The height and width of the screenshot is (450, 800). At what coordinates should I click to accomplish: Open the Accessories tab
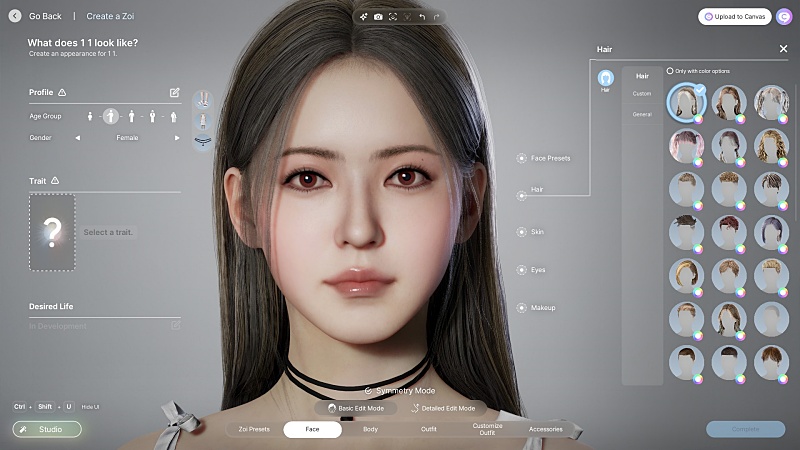pos(546,429)
